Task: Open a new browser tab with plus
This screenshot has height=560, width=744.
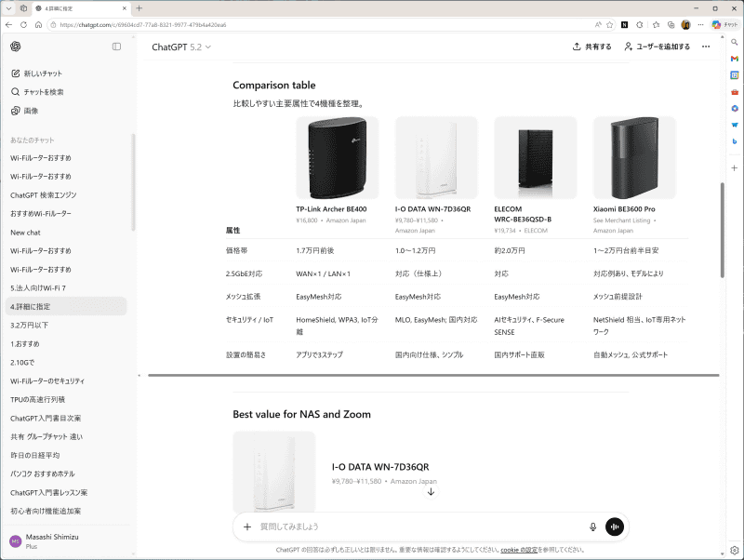Action: tap(139, 8)
